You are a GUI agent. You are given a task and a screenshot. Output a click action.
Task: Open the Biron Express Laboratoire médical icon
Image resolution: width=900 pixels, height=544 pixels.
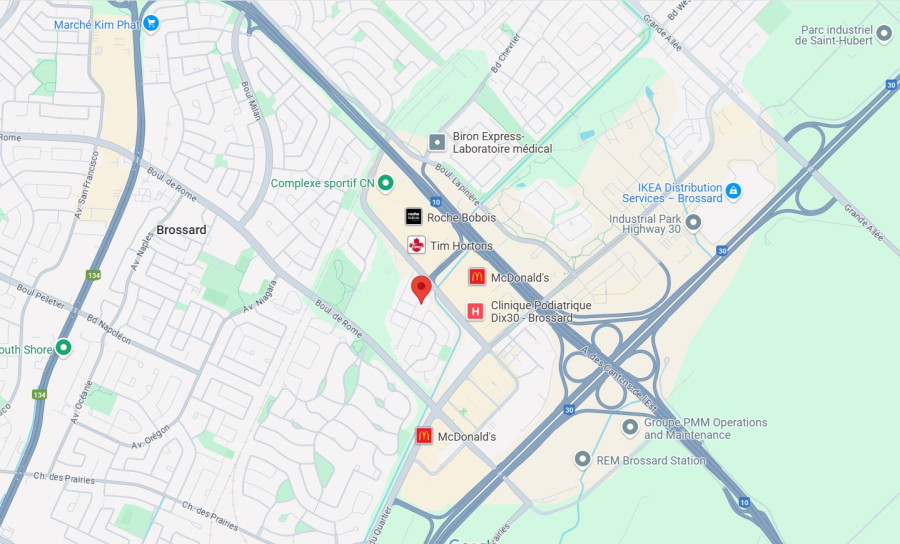(x=437, y=142)
